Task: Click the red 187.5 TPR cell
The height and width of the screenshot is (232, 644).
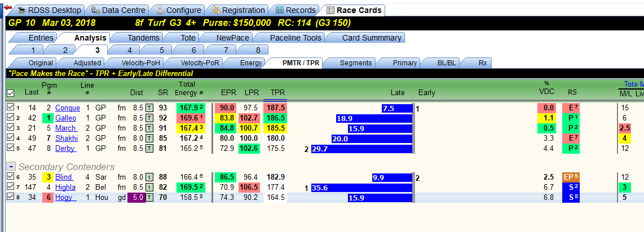Action: [275, 108]
